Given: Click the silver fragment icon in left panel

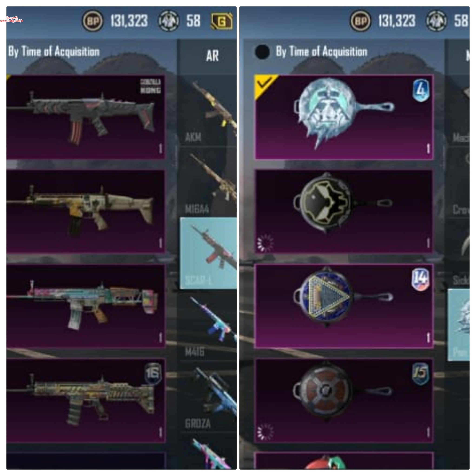Looking at the screenshot, I should point(169,21).
